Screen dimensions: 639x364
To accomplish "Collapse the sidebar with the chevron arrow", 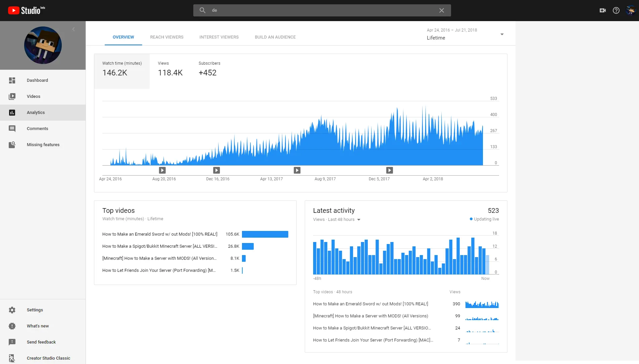I will tap(73, 29).
